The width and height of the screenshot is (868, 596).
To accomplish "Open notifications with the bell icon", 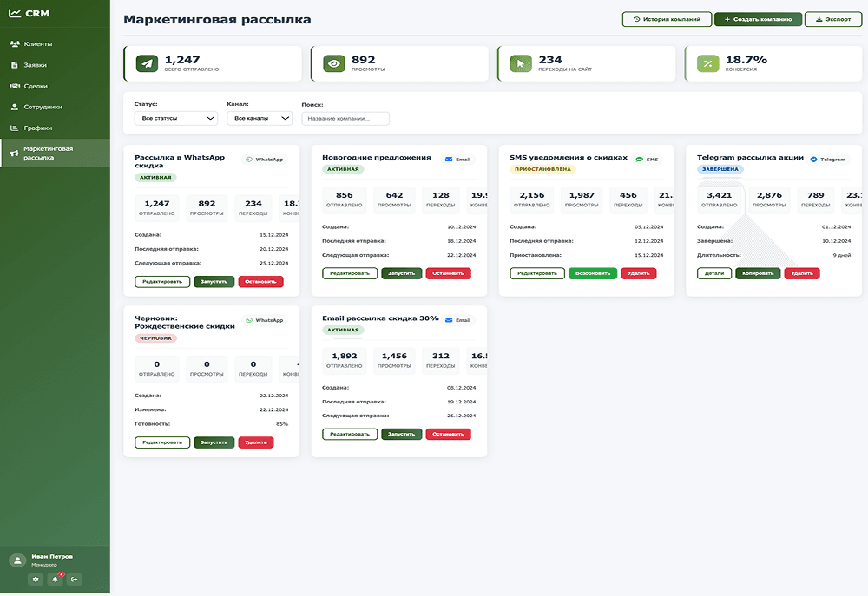I will tap(56, 579).
